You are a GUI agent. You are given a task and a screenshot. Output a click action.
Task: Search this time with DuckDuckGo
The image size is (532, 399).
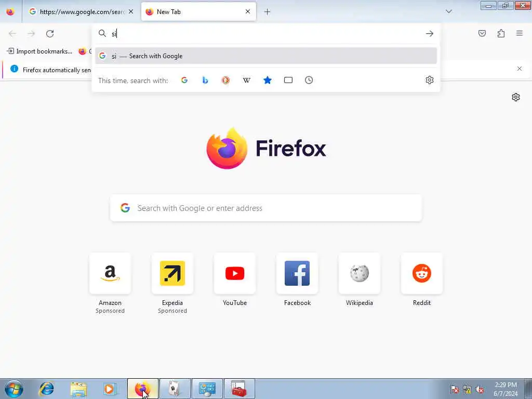tap(225, 80)
